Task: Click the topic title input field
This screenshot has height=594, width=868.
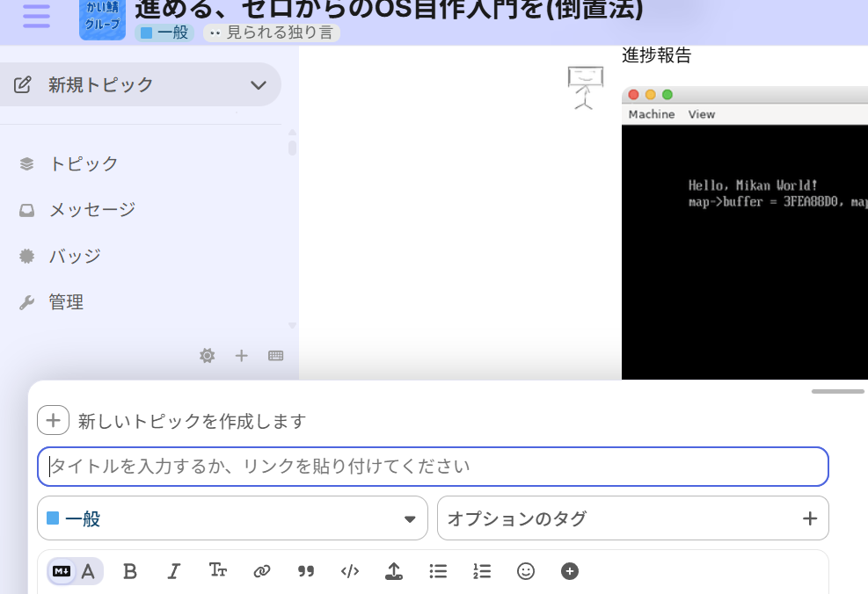Action: (433, 467)
